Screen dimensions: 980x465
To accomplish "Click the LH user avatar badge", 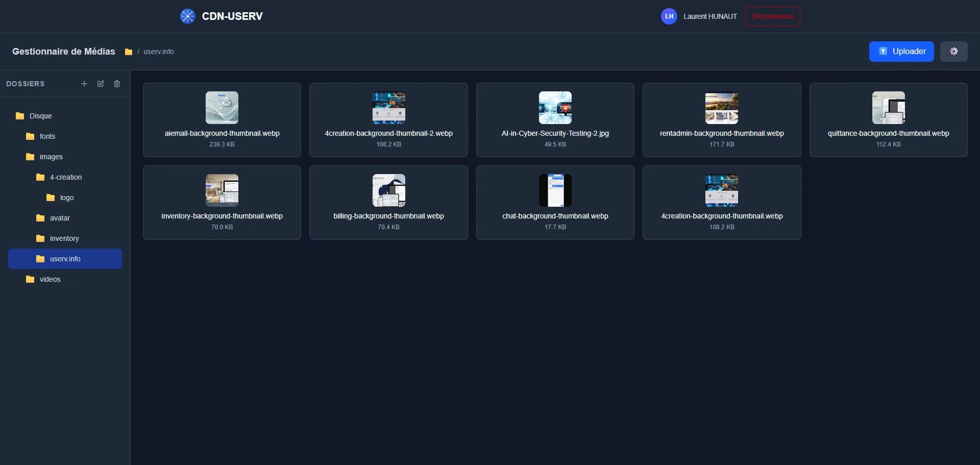I will 669,16.
